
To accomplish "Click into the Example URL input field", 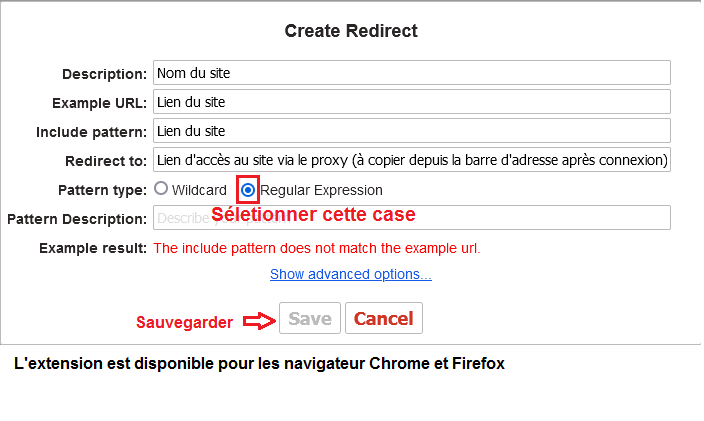I will pyautogui.click(x=412, y=102).
